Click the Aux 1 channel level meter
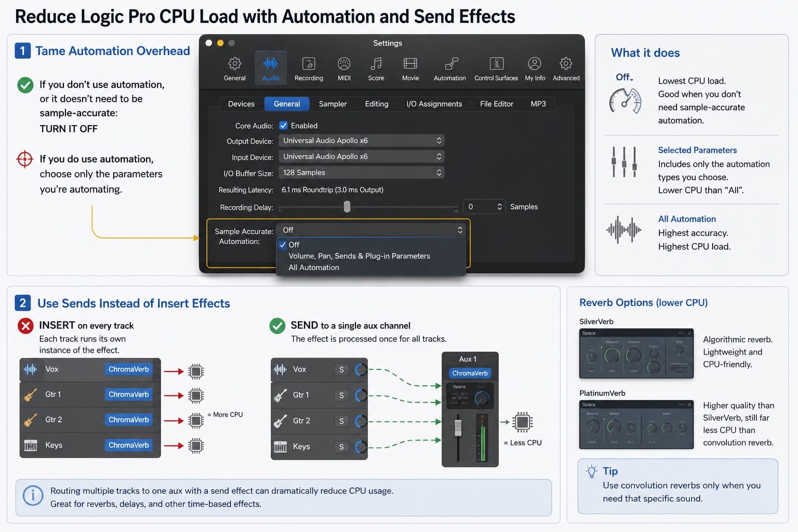This screenshot has width=798, height=532. [482, 437]
